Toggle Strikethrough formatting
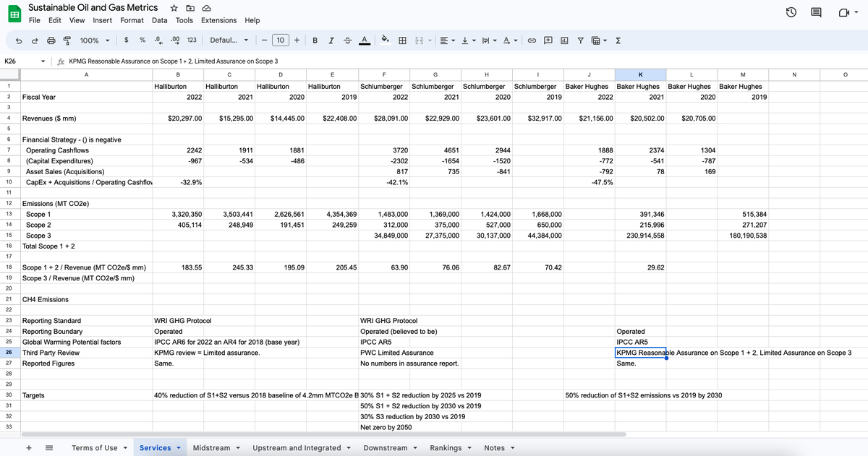The image size is (868, 456). pyautogui.click(x=347, y=41)
